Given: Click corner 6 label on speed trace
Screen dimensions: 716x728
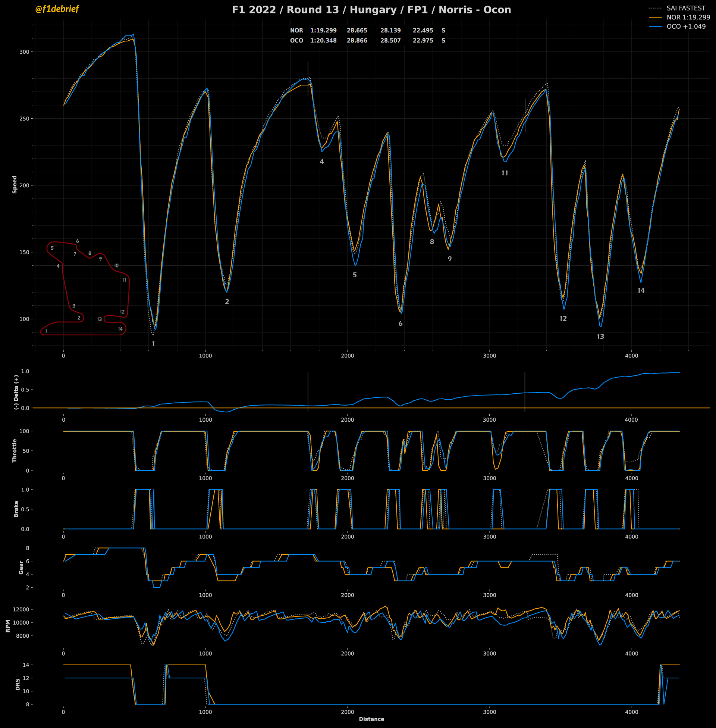Looking at the screenshot, I should click(401, 324).
